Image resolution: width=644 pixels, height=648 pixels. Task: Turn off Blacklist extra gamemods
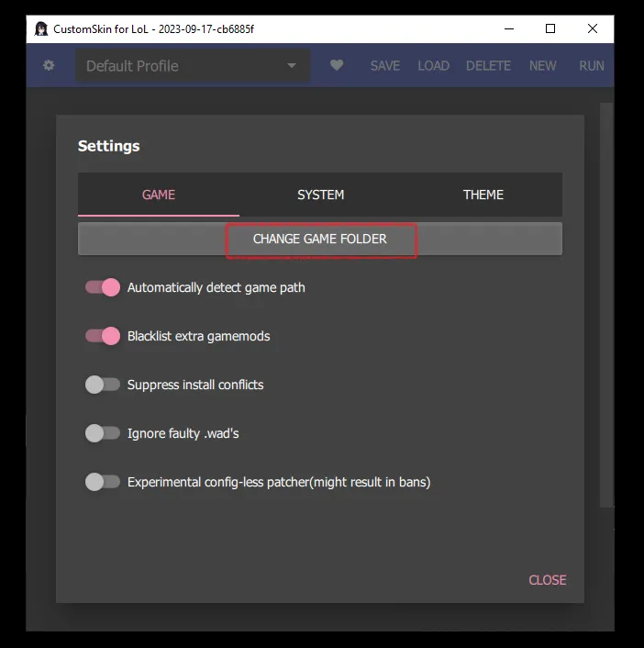click(103, 336)
